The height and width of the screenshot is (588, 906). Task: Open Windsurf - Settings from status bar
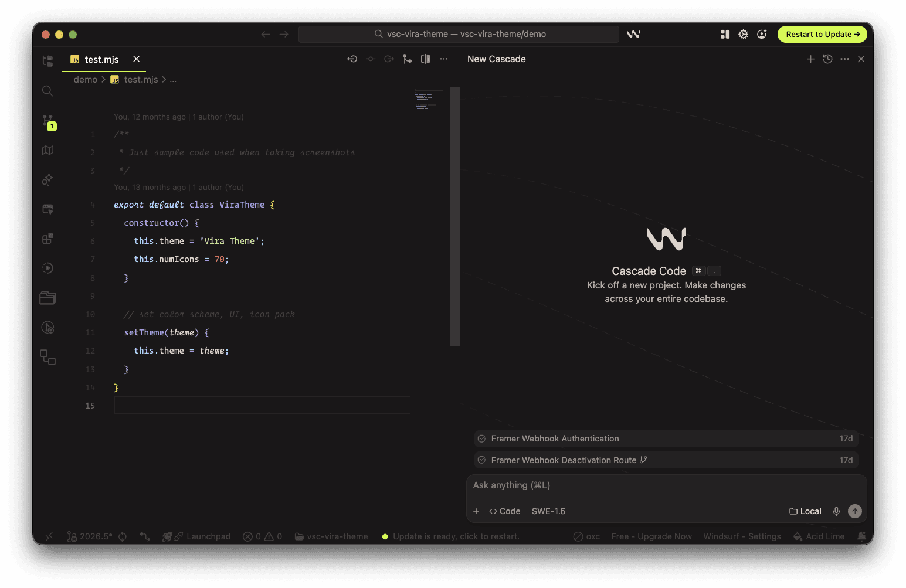click(x=742, y=536)
